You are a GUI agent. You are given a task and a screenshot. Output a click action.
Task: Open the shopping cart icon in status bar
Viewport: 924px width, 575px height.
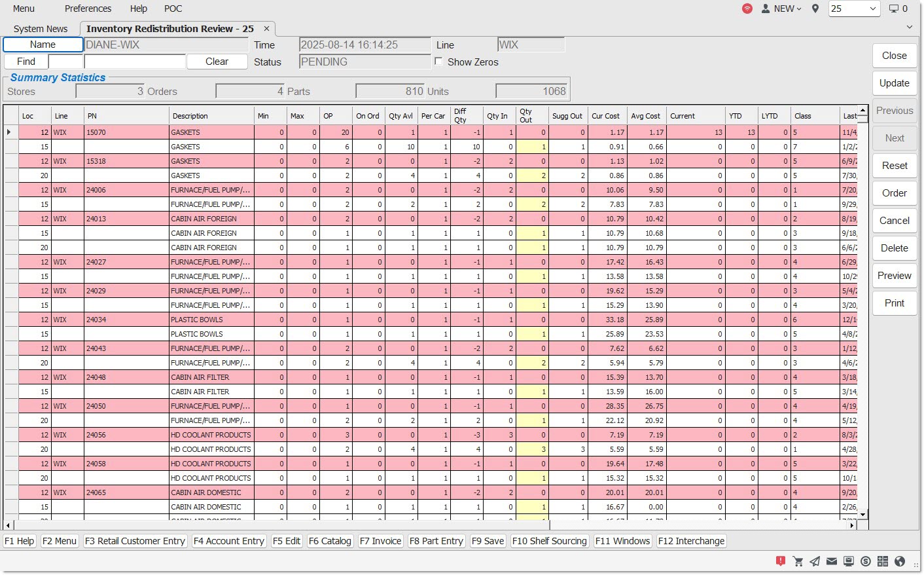(x=798, y=561)
